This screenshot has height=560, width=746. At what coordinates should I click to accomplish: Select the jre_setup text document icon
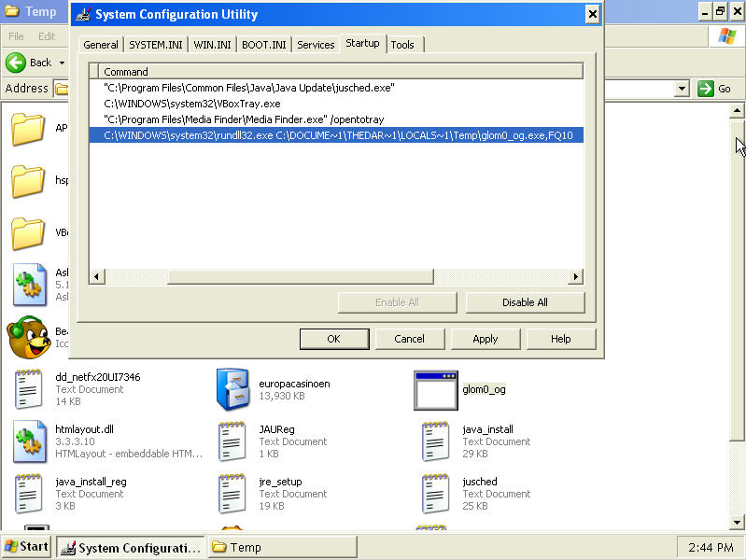[x=232, y=494]
